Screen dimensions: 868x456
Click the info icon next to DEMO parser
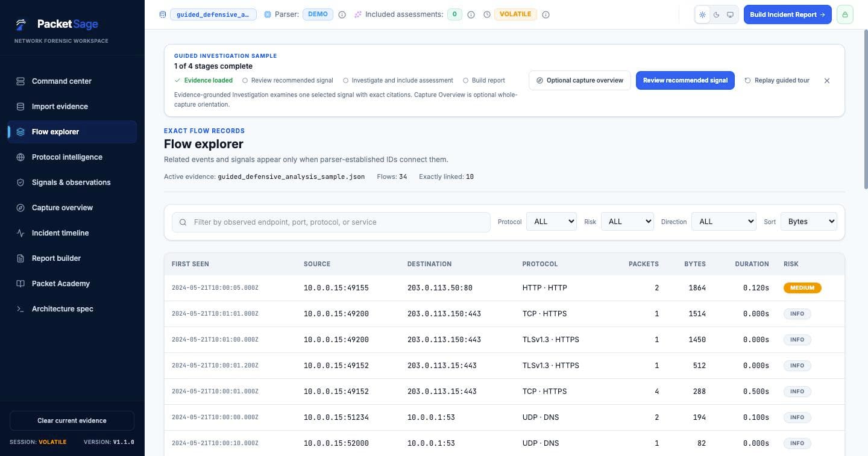[342, 14]
